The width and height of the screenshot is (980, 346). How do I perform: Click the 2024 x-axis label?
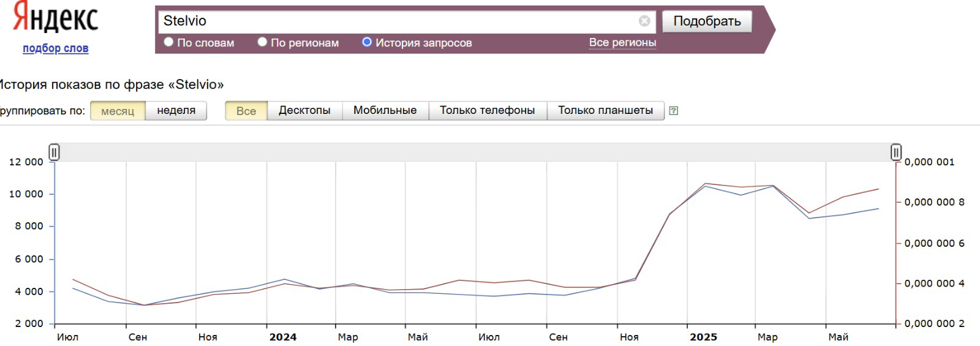283,337
